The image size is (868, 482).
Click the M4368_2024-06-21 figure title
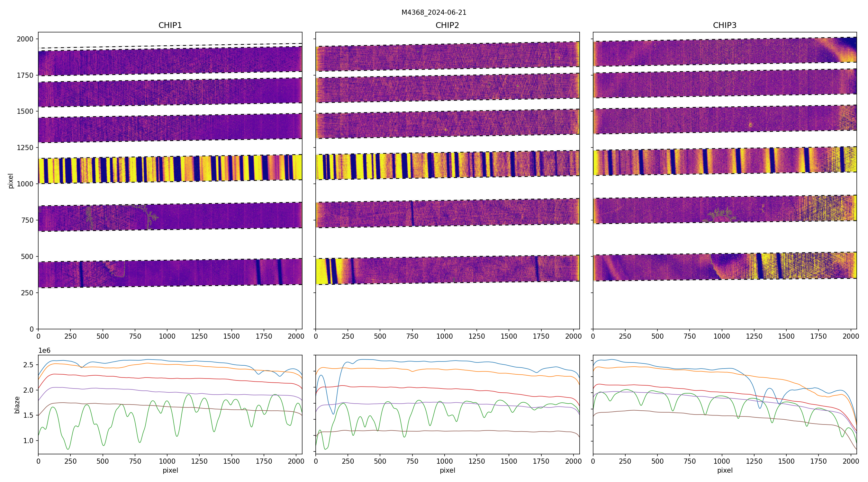[x=434, y=13]
